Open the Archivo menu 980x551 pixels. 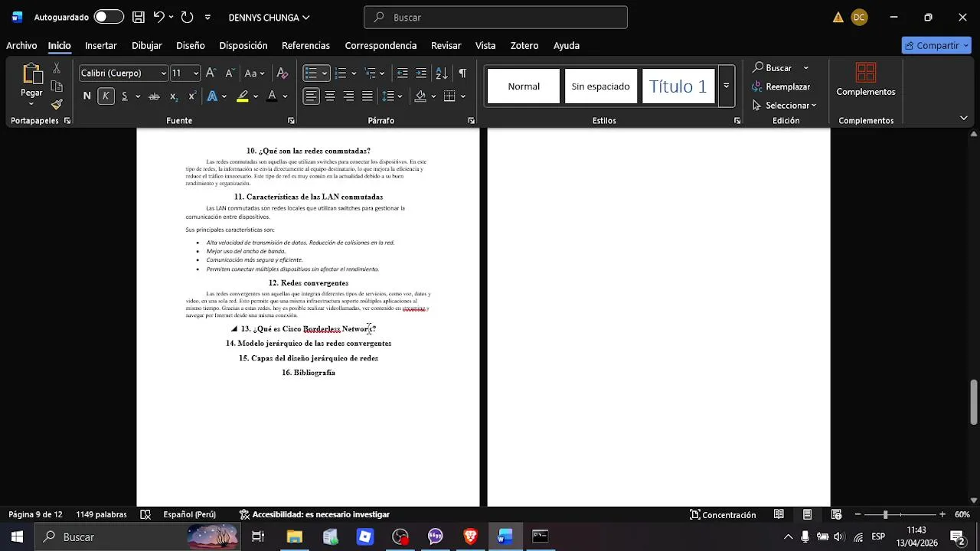click(21, 45)
